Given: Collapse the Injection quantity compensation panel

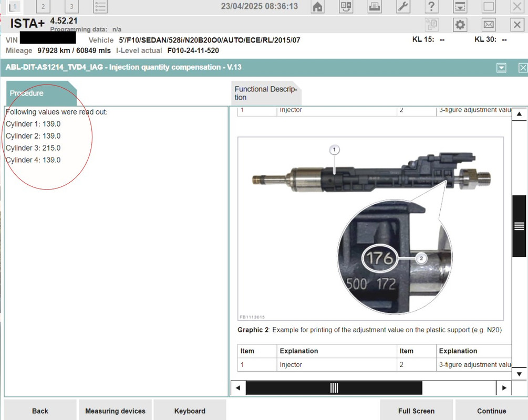Looking at the screenshot, I should (x=501, y=68).
